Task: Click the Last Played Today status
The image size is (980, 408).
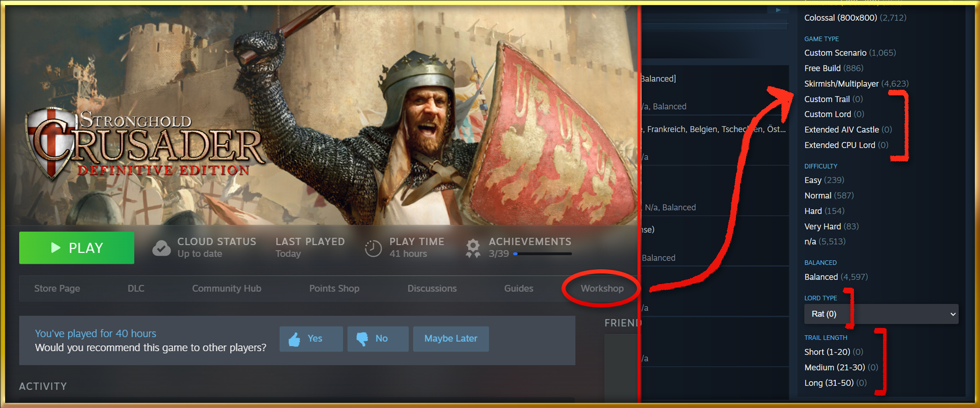Action: click(x=310, y=247)
